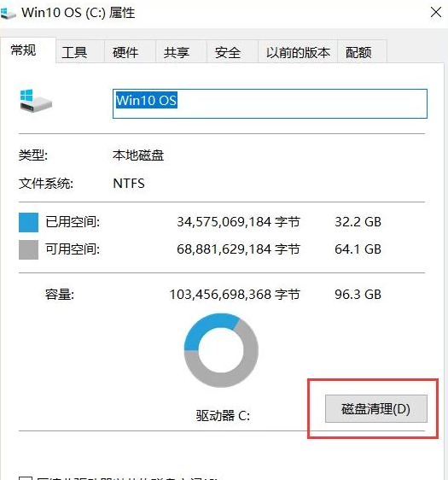Open the 以前的版本 tab
Viewport: 448px width, 480px height.
[298, 52]
